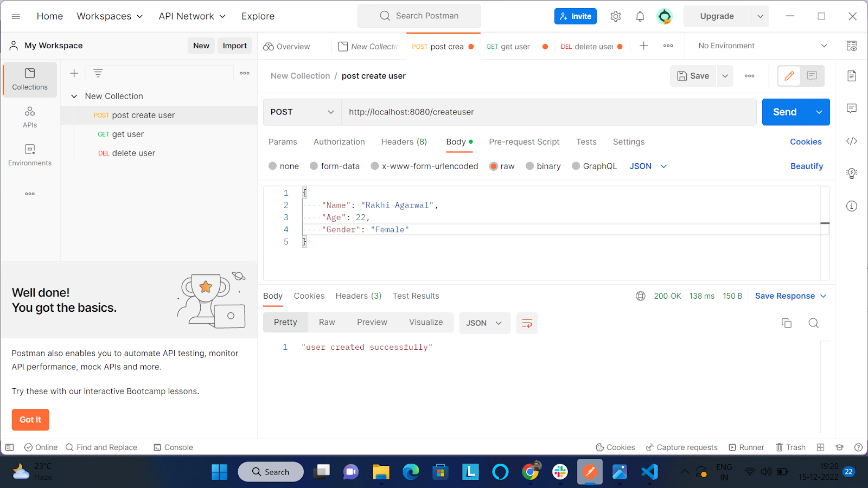This screenshot has width=868, height=488.
Task: Open the No Environment selector
Action: click(762, 46)
